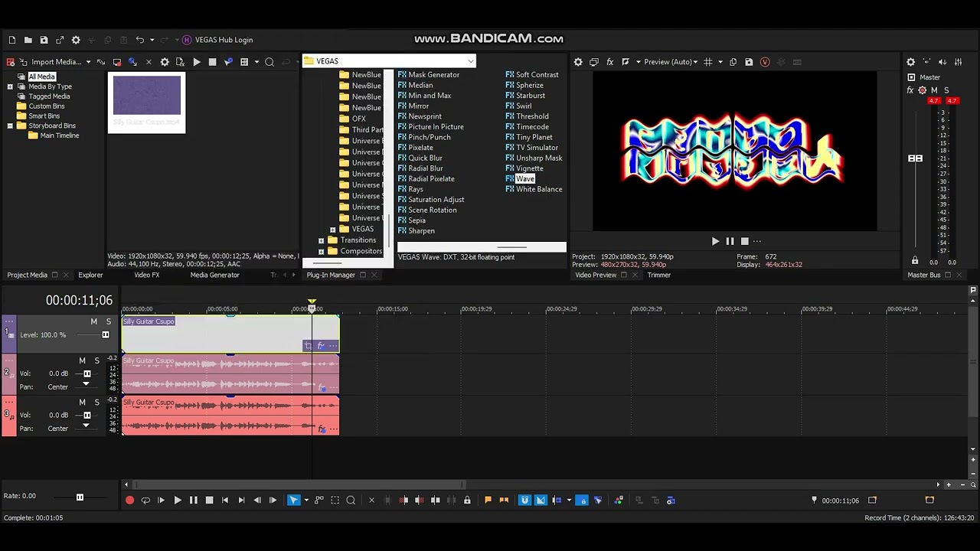Viewport: 980px width, 551px height.
Task: Open Event FX on video clip
Action: click(320, 346)
